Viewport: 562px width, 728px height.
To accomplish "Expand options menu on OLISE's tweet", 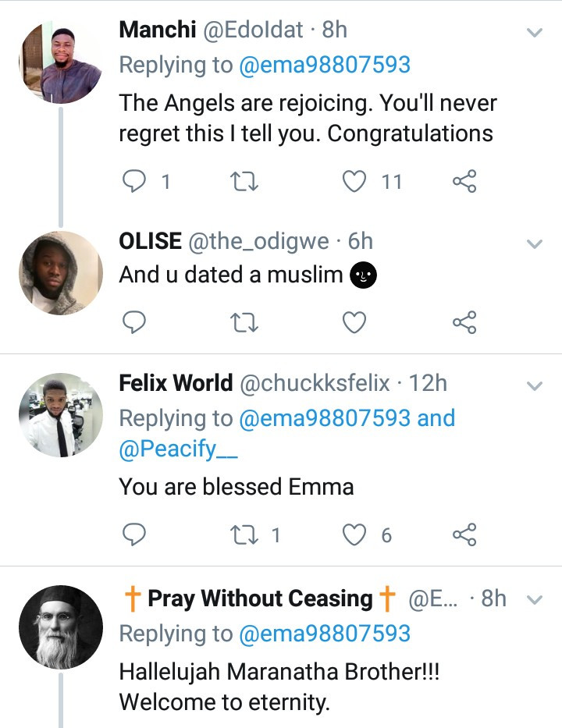I will click(535, 244).
